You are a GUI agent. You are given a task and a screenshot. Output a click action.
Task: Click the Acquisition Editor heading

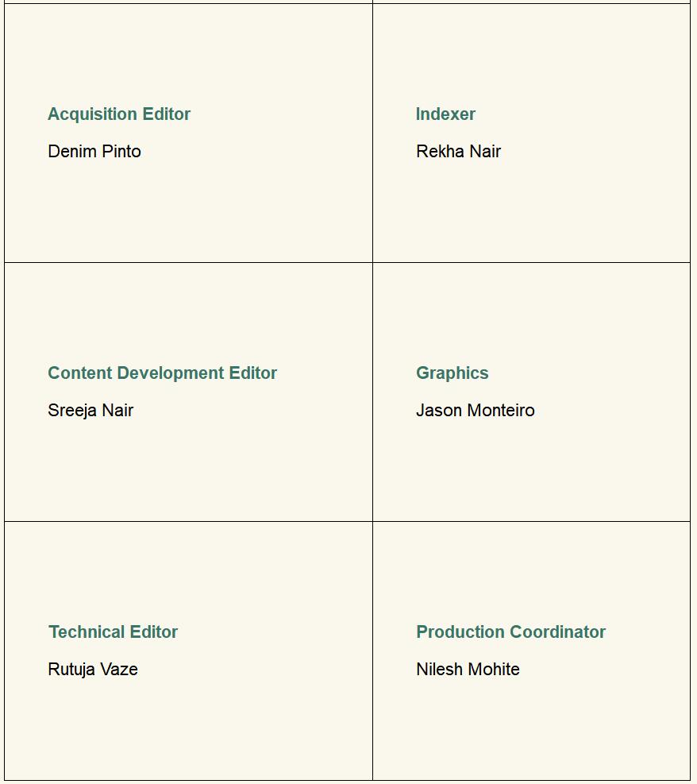click(x=119, y=114)
